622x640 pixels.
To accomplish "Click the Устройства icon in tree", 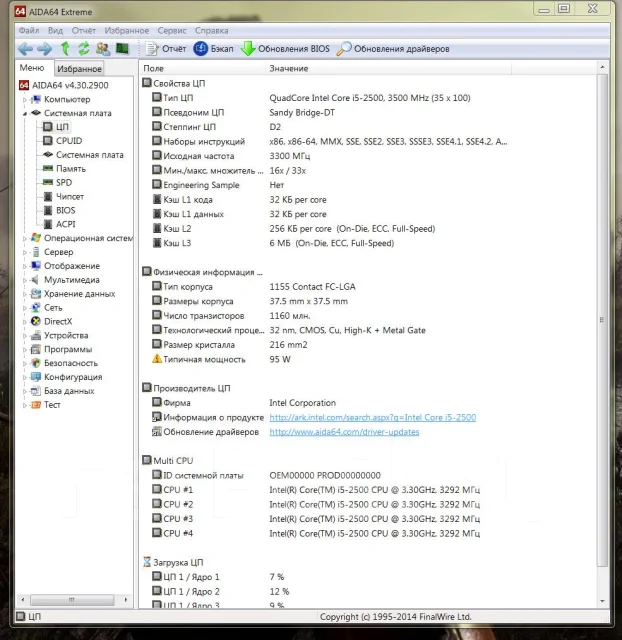I will (36, 336).
